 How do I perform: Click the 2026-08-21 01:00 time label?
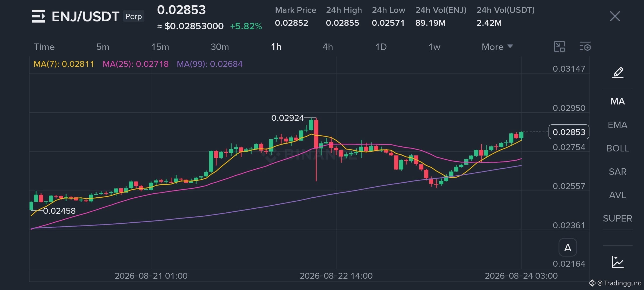[151, 276]
